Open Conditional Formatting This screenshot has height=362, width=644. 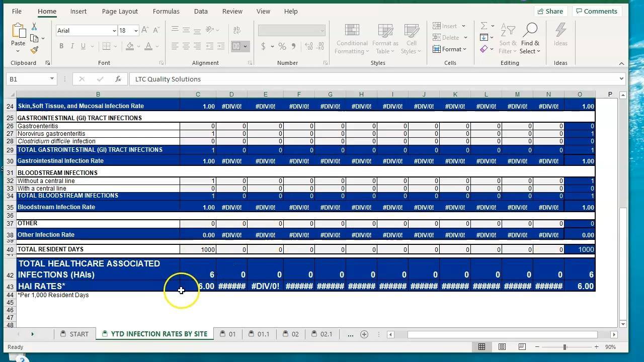click(352, 39)
